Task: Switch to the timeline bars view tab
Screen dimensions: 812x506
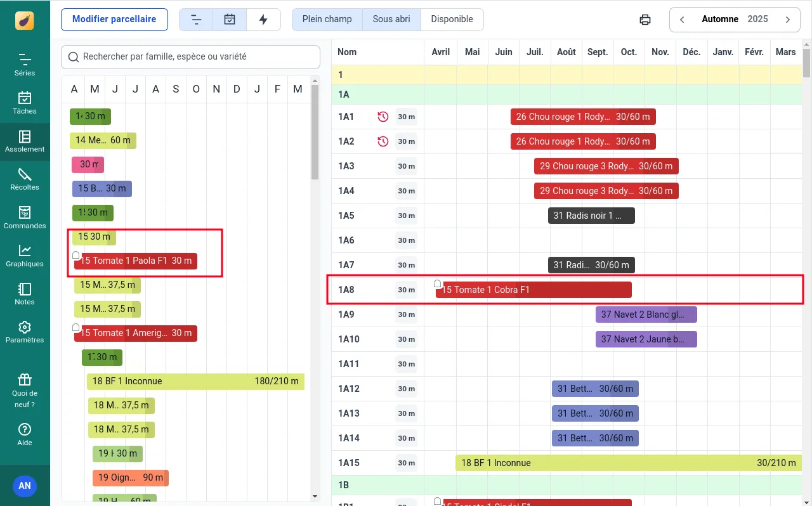Action: [x=196, y=20]
